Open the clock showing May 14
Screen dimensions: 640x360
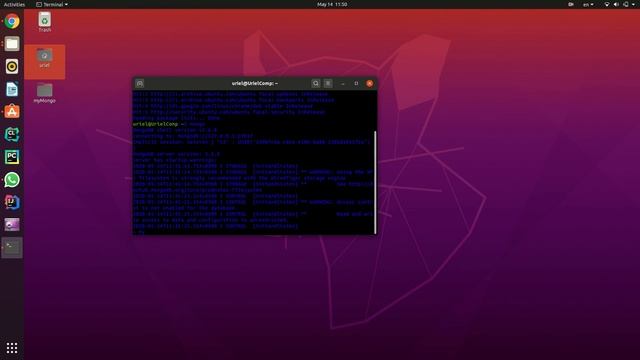coord(332,4)
